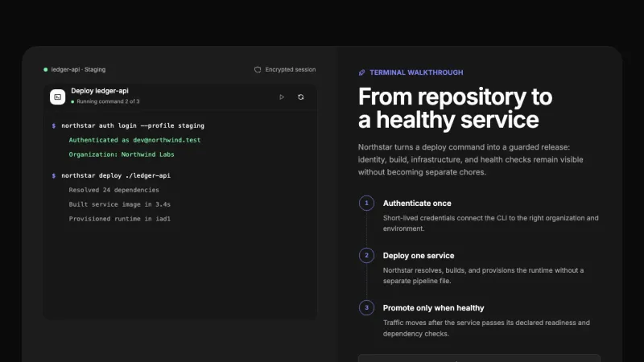
Task: Click the play icon in terminal header
Action: click(x=282, y=97)
